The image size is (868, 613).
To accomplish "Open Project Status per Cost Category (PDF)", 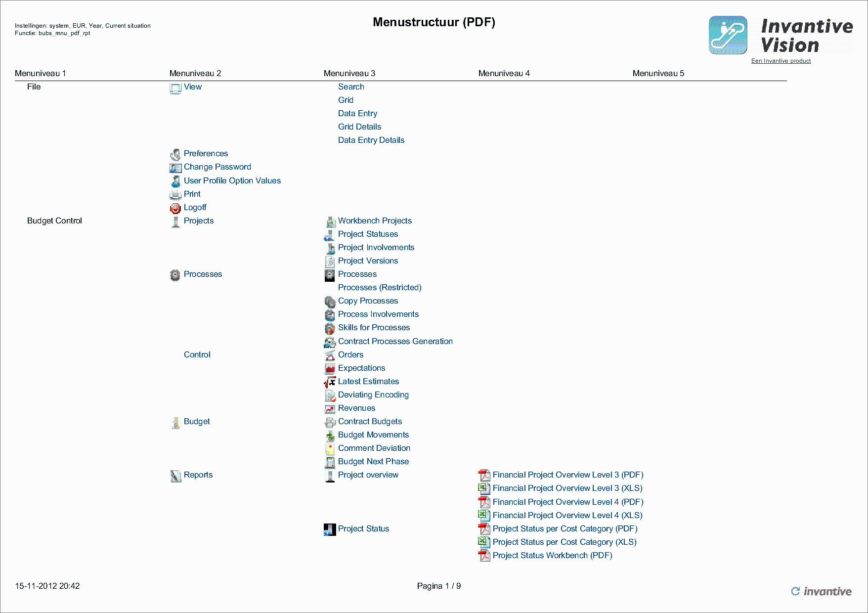I will [x=565, y=528].
